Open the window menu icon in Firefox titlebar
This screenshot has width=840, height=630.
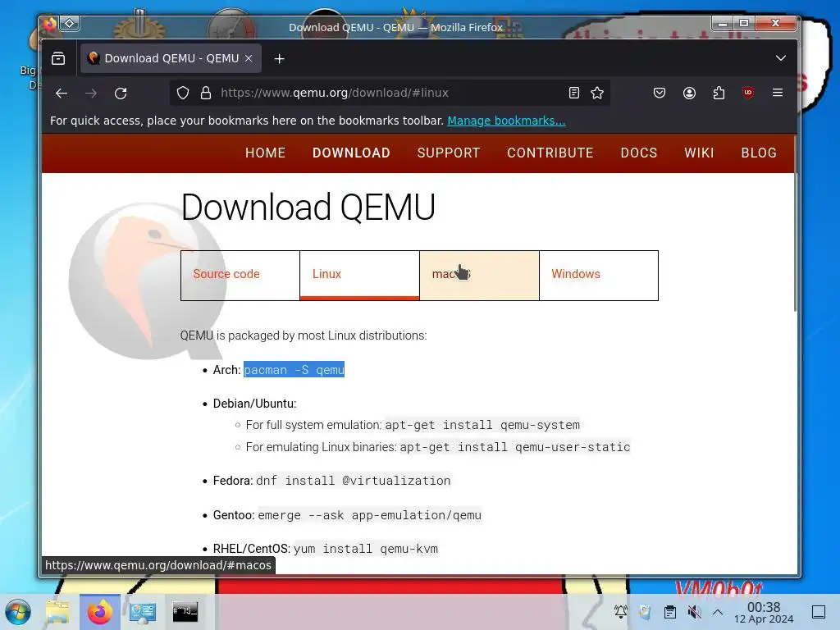click(50, 24)
